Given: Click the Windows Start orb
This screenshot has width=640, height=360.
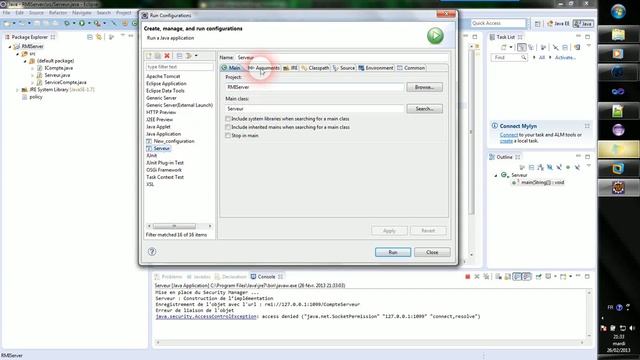Looking at the screenshot, I should coord(618,11).
